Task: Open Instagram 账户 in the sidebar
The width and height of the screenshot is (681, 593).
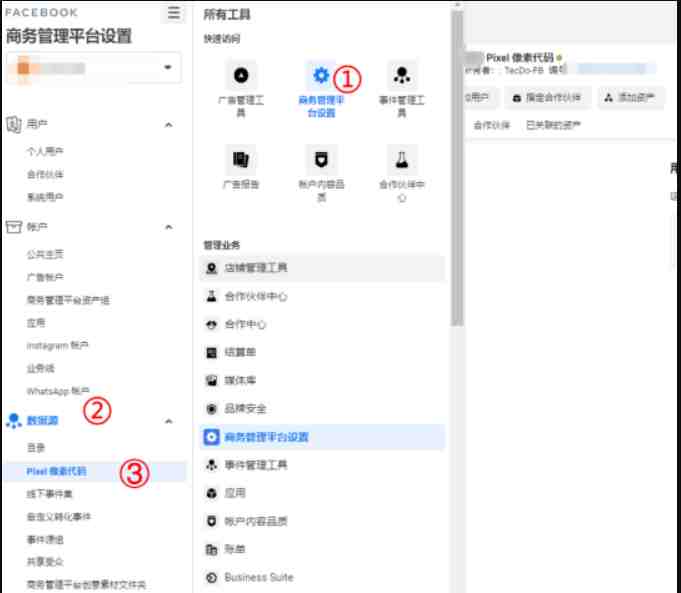Action: click(57, 346)
